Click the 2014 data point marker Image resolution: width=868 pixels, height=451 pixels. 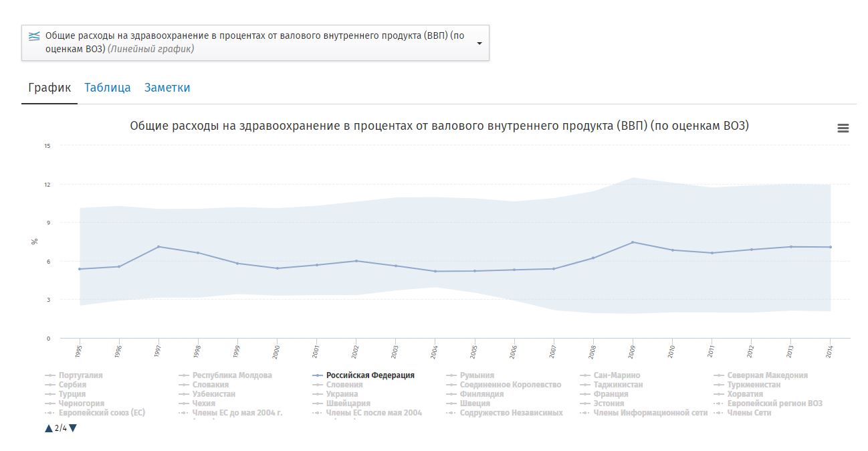pyautogui.click(x=830, y=247)
